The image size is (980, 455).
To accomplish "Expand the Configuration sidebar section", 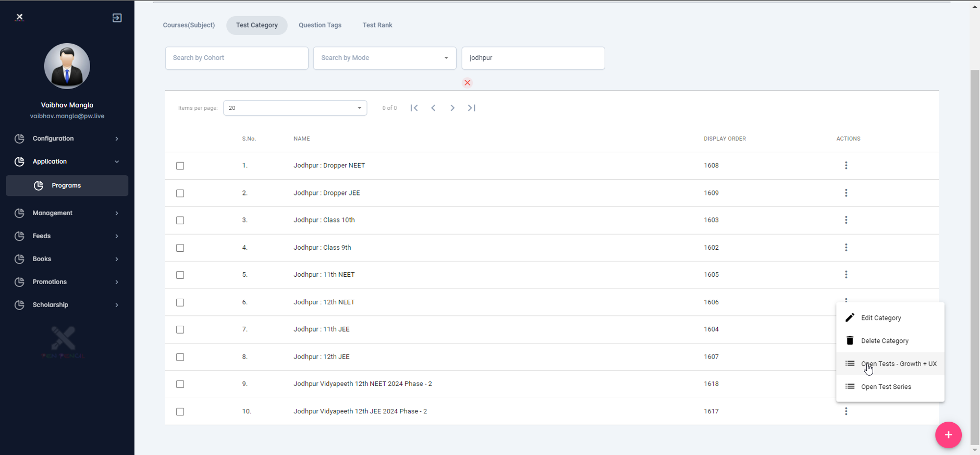I will (67, 139).
